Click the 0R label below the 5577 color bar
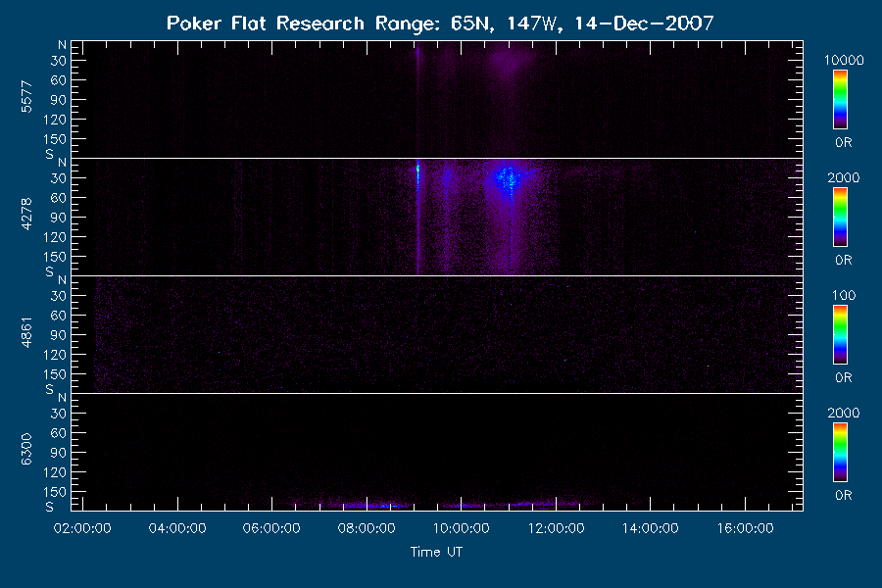Screen dimensions: 882x588 [x=843, y=143]
